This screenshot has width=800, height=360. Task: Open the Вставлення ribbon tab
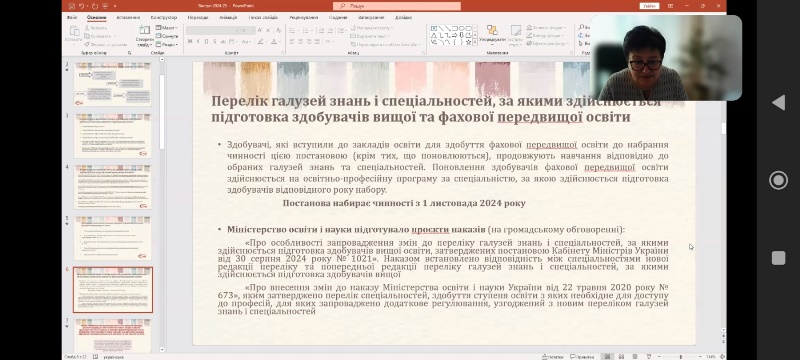[x=128, y=17]
